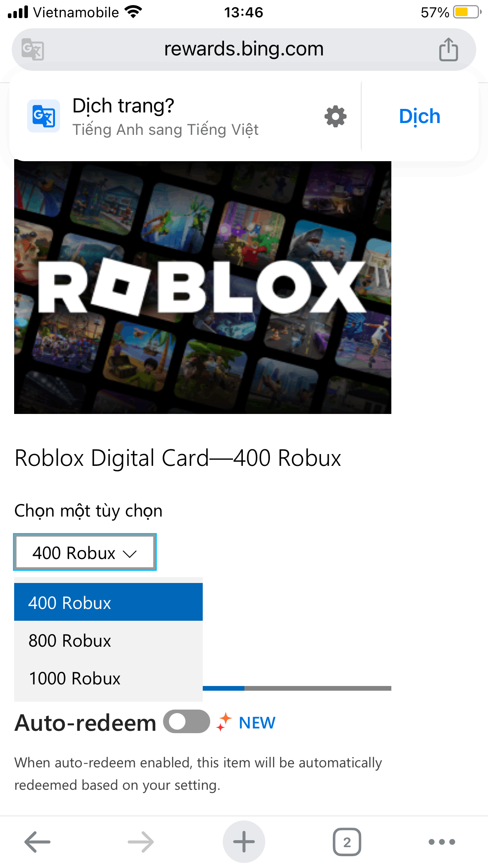This screenshot has width=488, height=868.
Task: Tap the Roblox card image
Action: (x=203, y=287)
